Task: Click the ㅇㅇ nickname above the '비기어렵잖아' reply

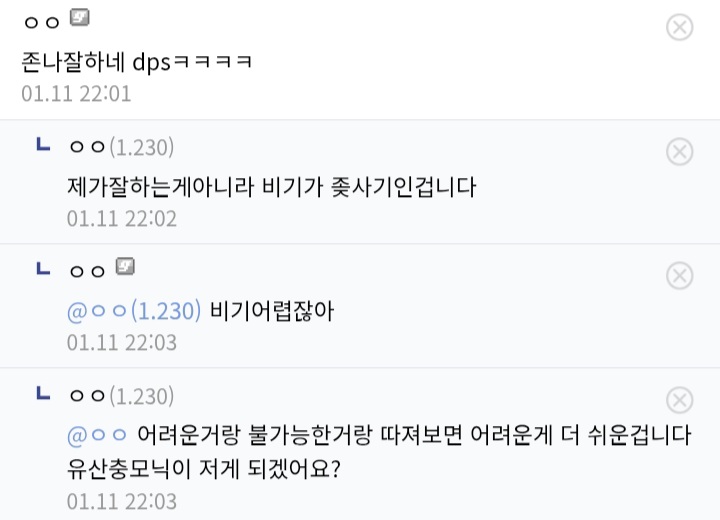Action: 87,271
